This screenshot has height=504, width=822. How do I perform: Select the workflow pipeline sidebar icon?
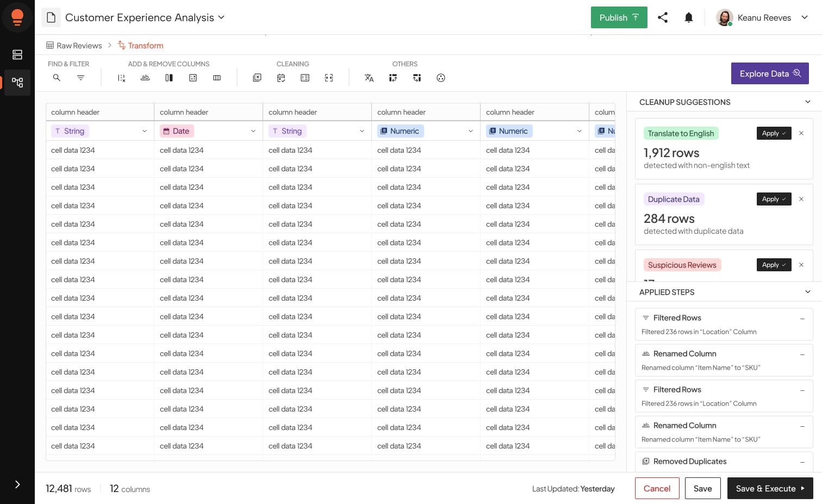pyautogui.click(x=17, y=83)
